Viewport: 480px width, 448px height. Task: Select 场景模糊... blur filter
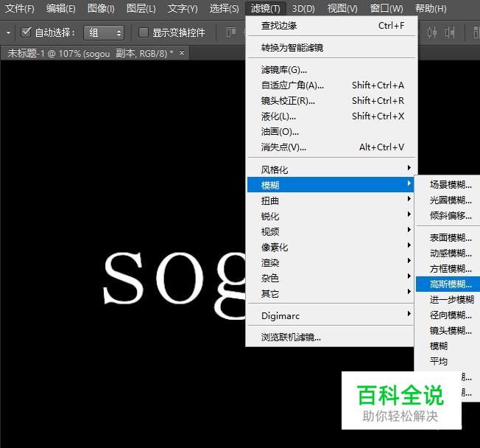448,184
